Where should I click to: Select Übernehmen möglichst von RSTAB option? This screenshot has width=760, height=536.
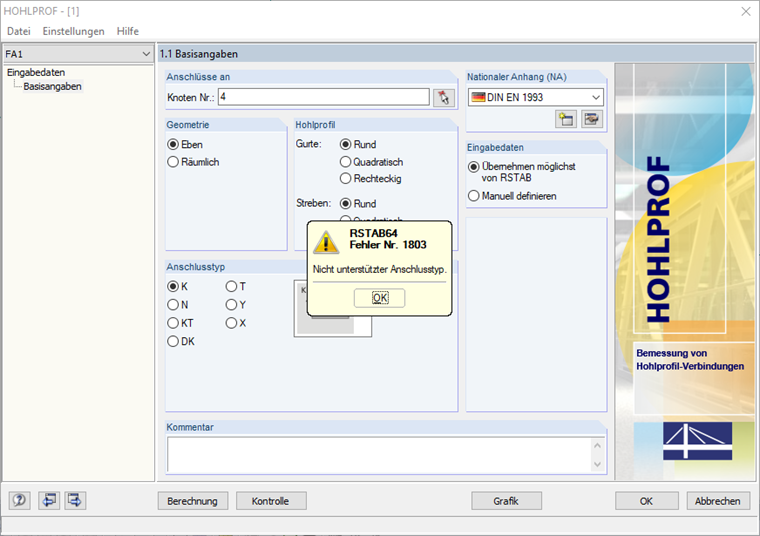pos(522,172)
